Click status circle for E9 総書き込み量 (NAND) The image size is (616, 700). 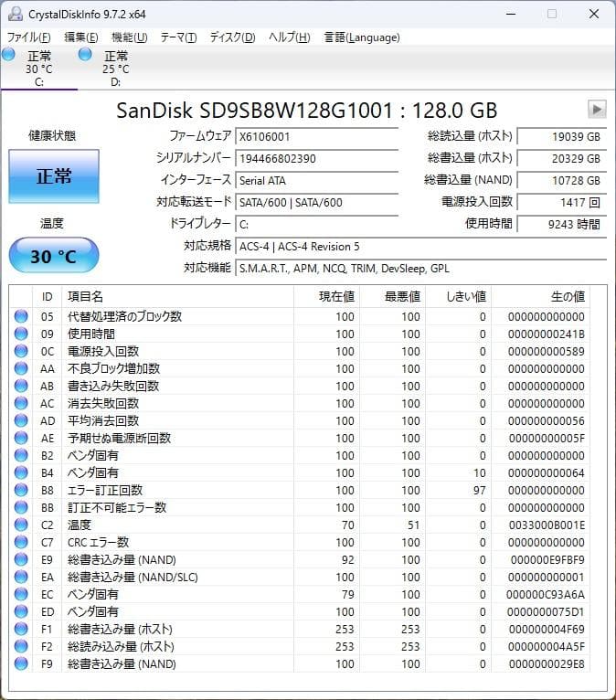click(21, 559)
